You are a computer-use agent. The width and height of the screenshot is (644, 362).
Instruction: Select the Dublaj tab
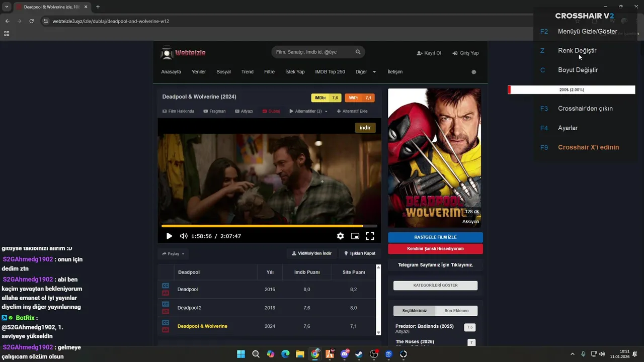click(x=271, y=111)
